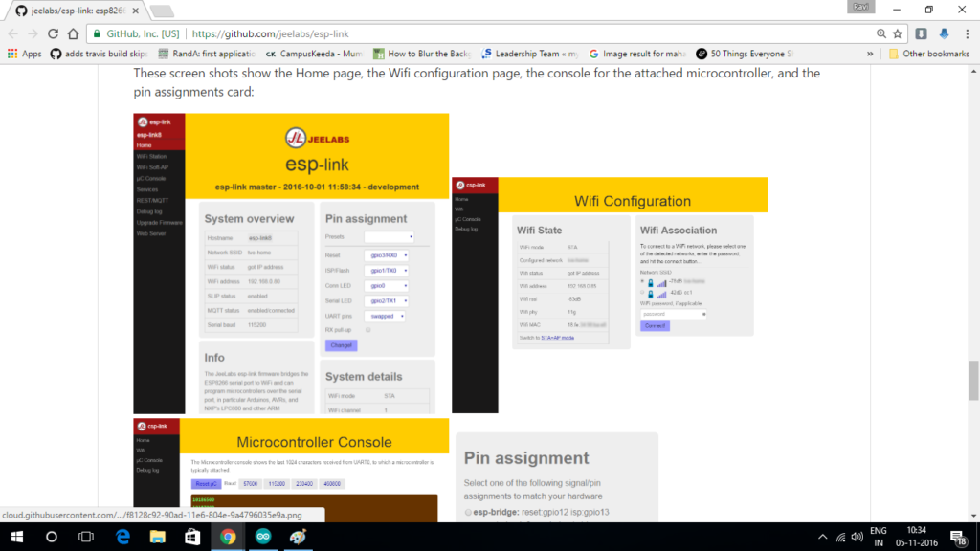Open the browser home page

[x=73, y=33]
